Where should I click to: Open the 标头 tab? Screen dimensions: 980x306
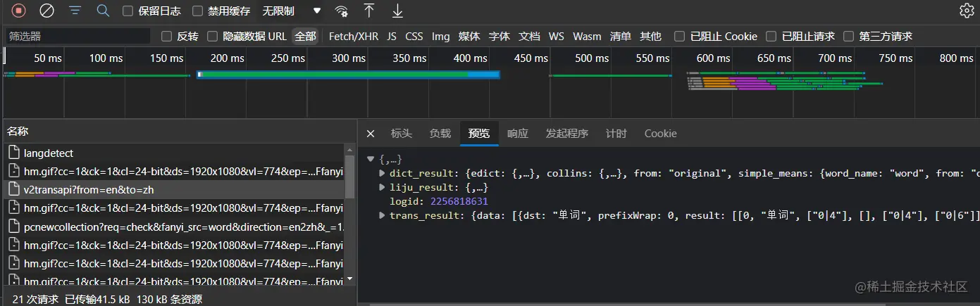pos(401,134)
